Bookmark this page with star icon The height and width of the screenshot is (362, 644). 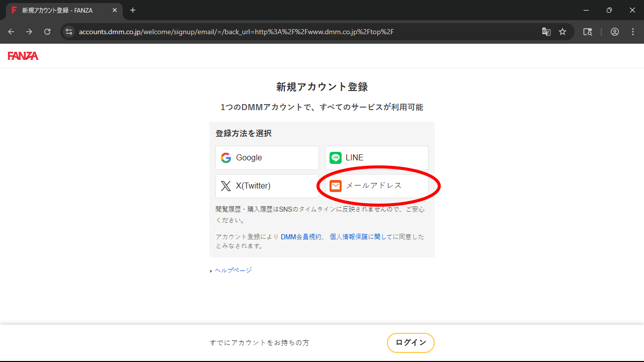click(x=562, y=32)
